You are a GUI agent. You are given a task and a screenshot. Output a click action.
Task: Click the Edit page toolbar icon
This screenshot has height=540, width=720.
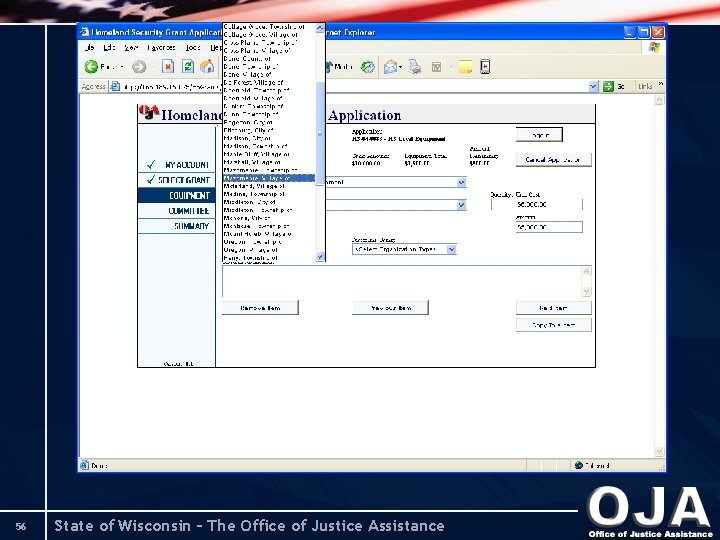(x=436, y=68)
